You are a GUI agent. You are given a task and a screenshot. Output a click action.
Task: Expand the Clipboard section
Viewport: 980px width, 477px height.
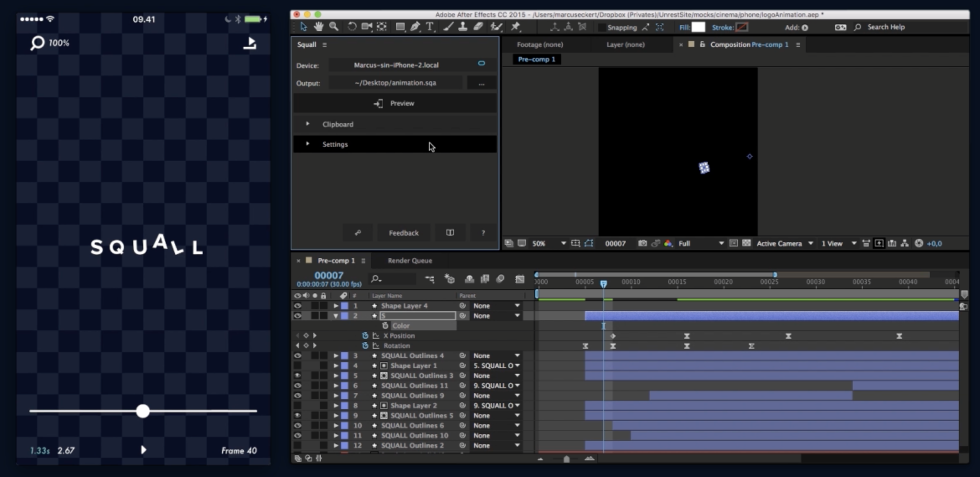pos(308,124)
